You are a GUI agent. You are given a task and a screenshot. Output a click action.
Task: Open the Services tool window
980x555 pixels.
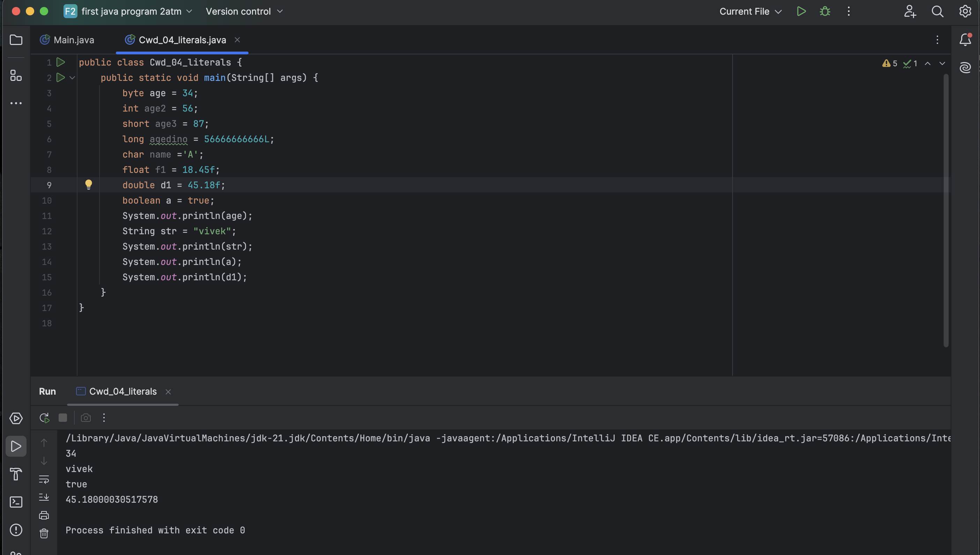[x=16, y=418]
